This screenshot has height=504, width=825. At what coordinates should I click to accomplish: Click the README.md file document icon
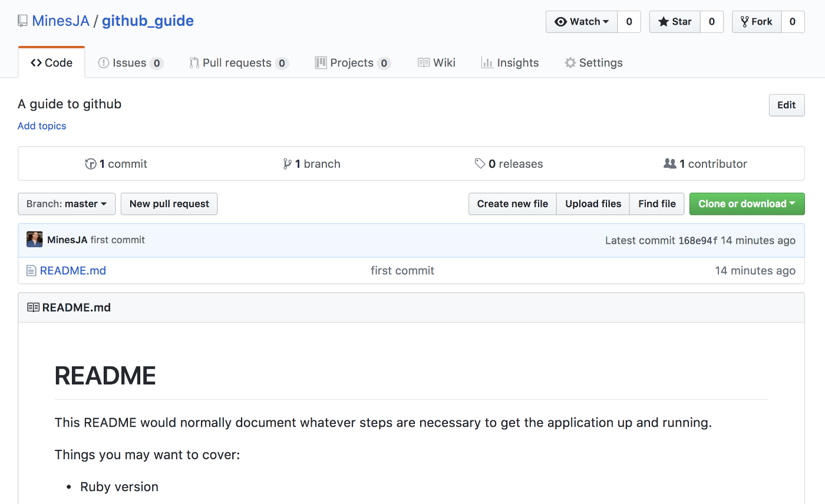(30, 270)
